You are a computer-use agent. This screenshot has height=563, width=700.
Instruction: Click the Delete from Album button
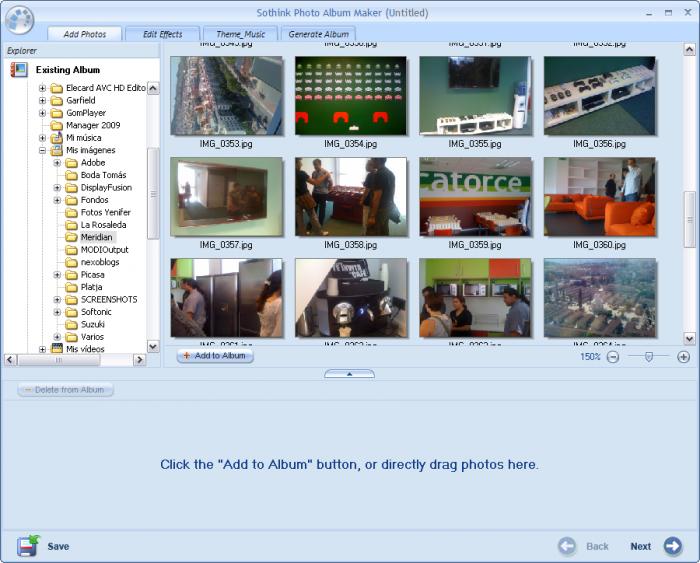point(65,390)
